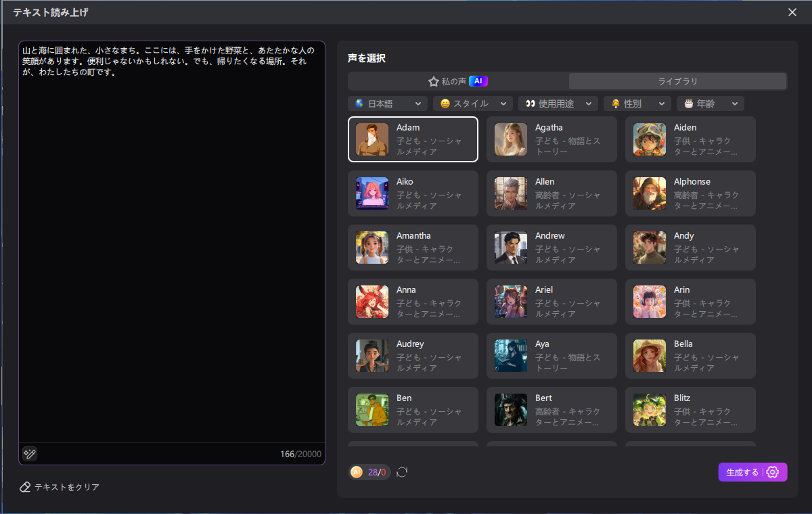This screenshot has width=812, height=514.
Task: Select the Bert voice card
Action: click(551, 410)
